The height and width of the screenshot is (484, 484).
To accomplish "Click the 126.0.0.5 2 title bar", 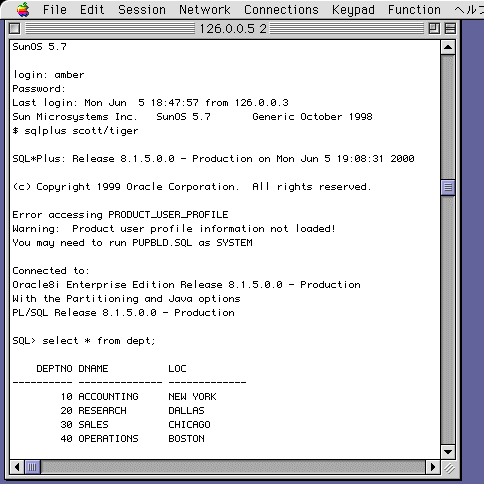I will pyautogui.click(x=233, y=28).
